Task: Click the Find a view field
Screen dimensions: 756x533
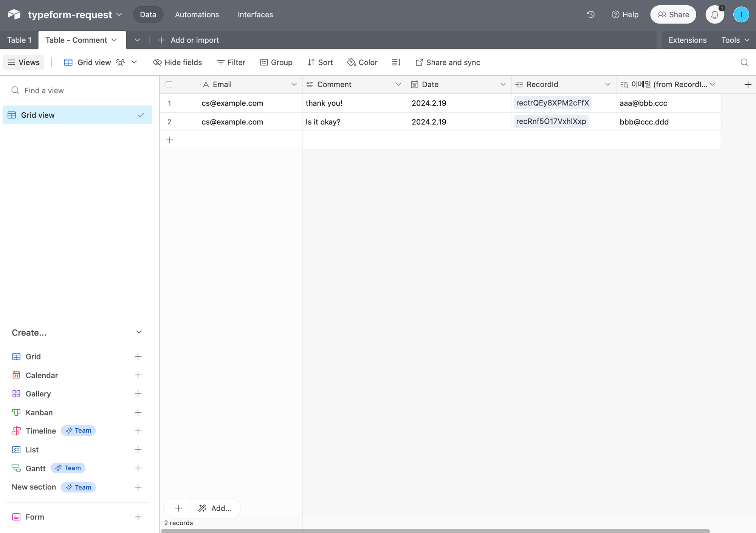Action: point(77,90)
